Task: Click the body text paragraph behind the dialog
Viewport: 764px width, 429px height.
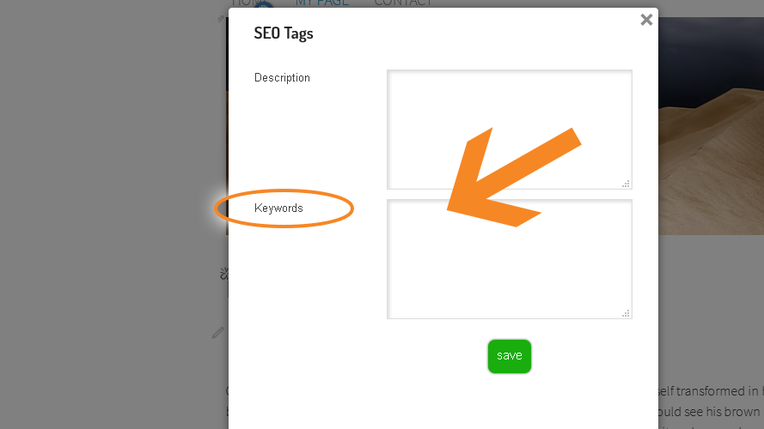Action: 710,400
